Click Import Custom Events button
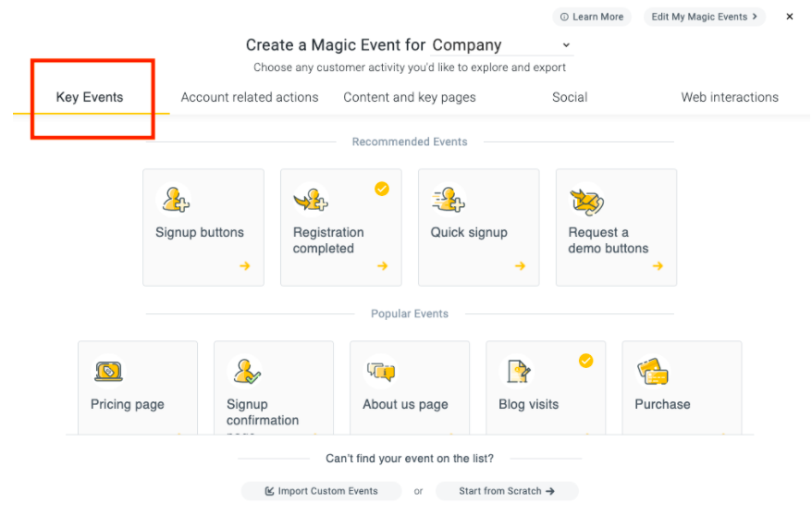 322,491
